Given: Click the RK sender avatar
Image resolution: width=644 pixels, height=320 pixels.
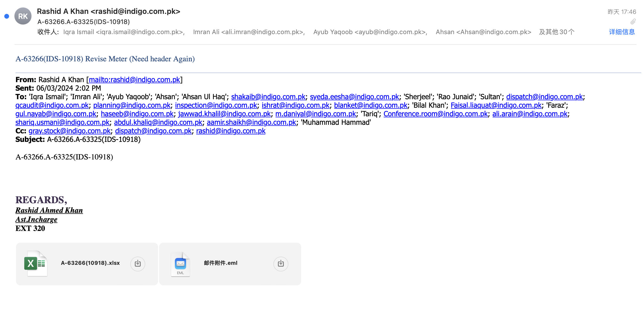Looking at the screenshot, I should pyautogui.click(x=23, y=16).
